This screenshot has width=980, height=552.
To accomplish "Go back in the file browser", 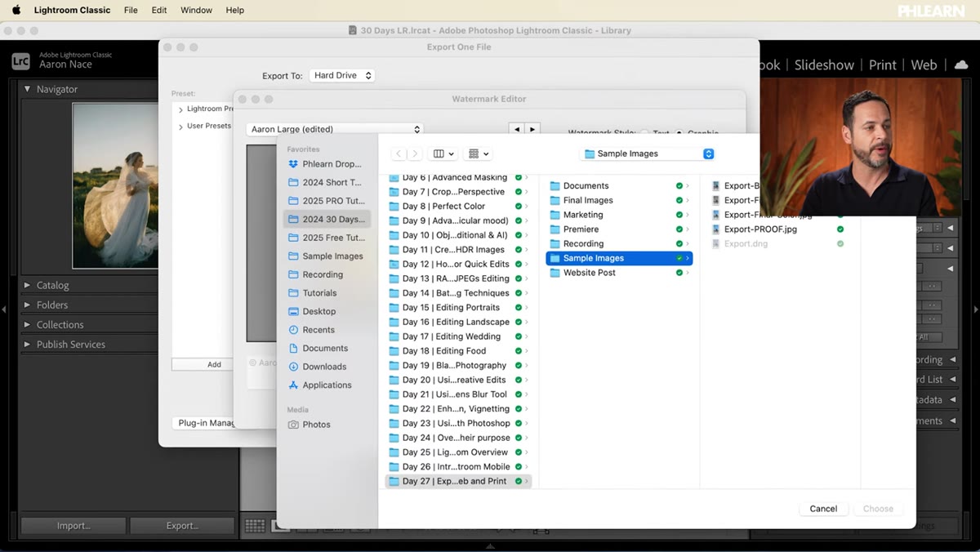I will (x=399, y=154).
